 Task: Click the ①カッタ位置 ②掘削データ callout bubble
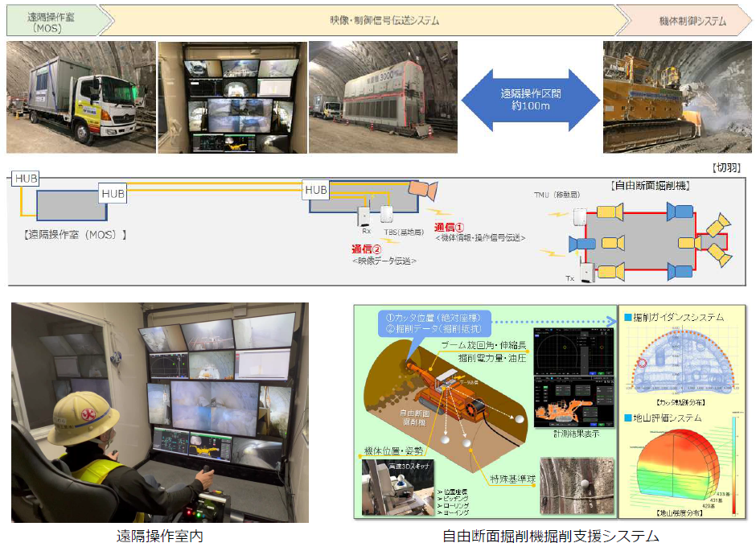pyautogui.click(x=434, y=323)
